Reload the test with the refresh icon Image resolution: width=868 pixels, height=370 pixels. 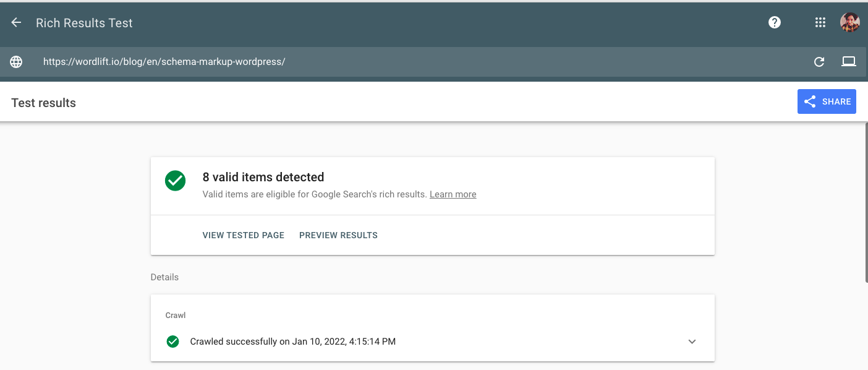[x=819, y=62]
